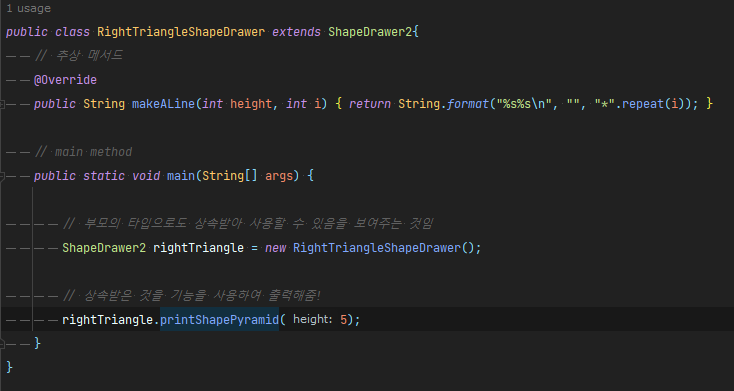Click the format call in String.format

coord(468,103)
